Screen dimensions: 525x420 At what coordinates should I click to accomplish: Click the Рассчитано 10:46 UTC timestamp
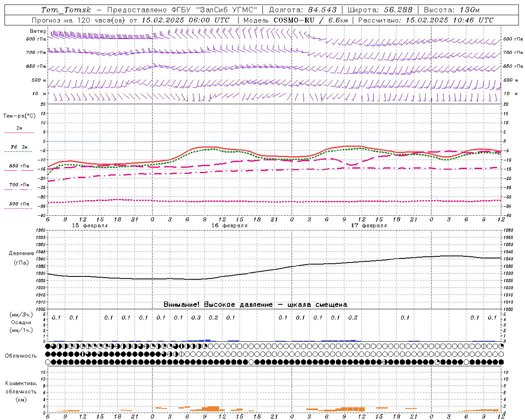point(426,20)
